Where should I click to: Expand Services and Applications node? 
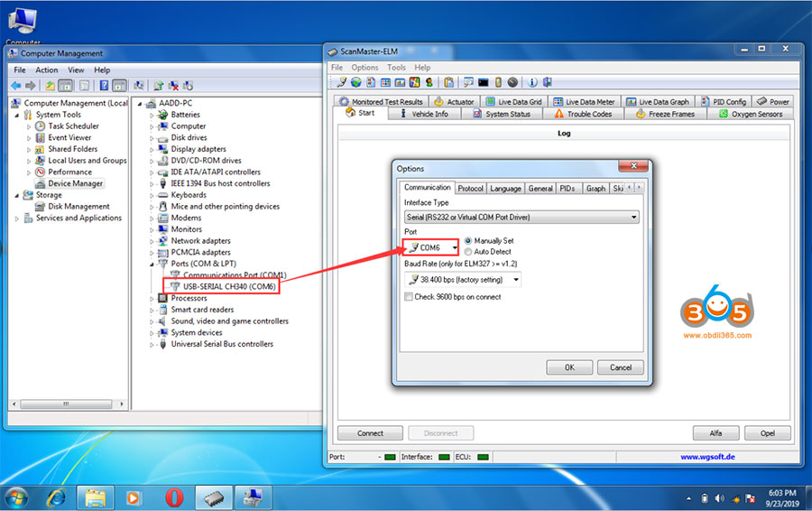click(x=17, y=218)
